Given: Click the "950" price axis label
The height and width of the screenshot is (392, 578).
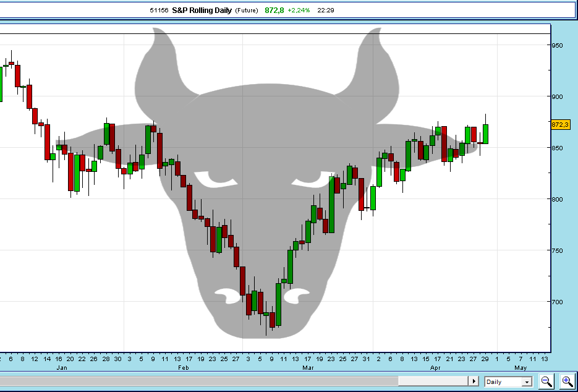Looking at the screenshot, I should tap(557, 45).
